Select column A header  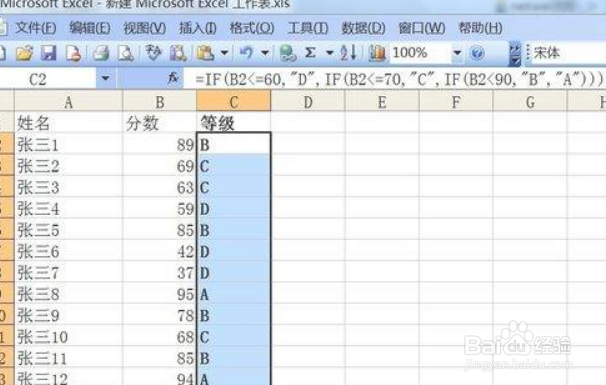68,102
